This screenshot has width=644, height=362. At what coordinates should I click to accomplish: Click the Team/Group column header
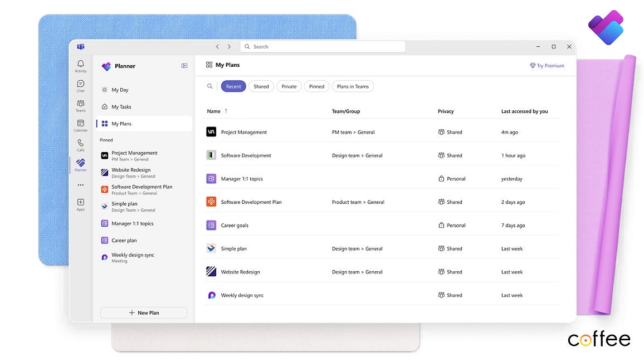(x=346, y=111)
